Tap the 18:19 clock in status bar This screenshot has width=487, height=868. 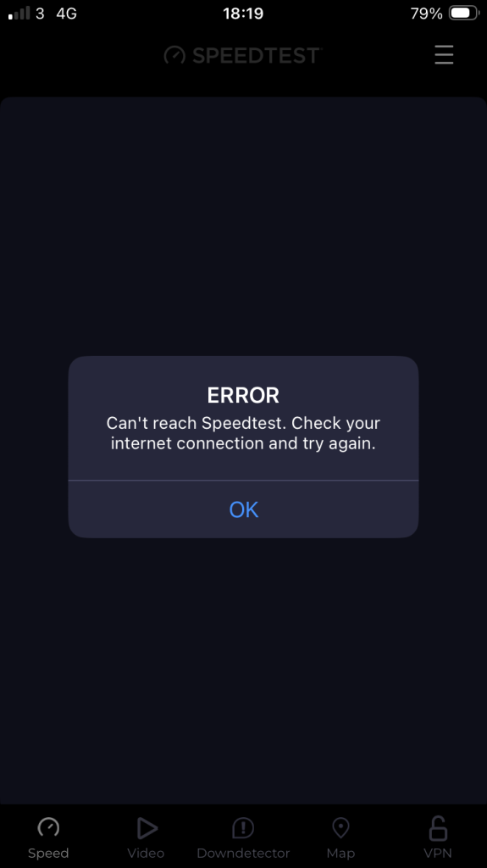tap(243, 14)
